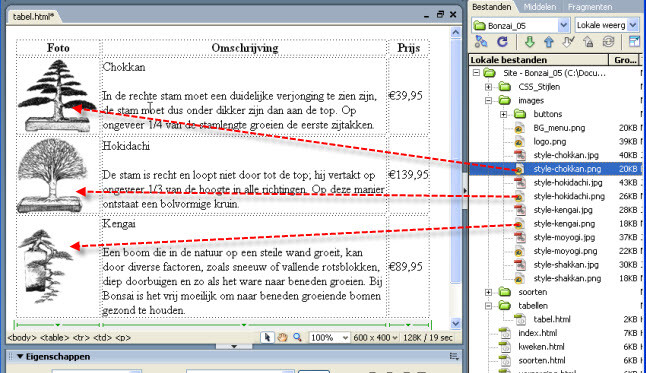Activate the Select pointer tool
The height and width of the screenshot is (373, 646).
pos(267,338)
